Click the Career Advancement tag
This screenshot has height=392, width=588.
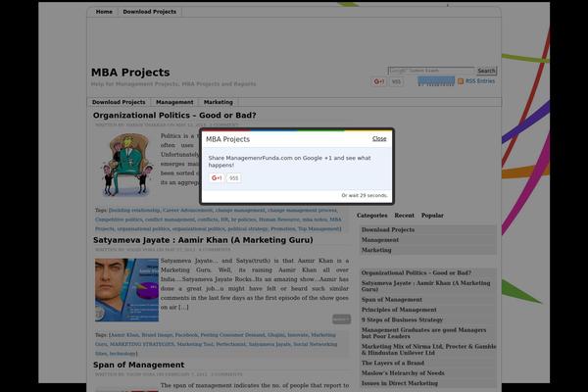pos(187,210)
